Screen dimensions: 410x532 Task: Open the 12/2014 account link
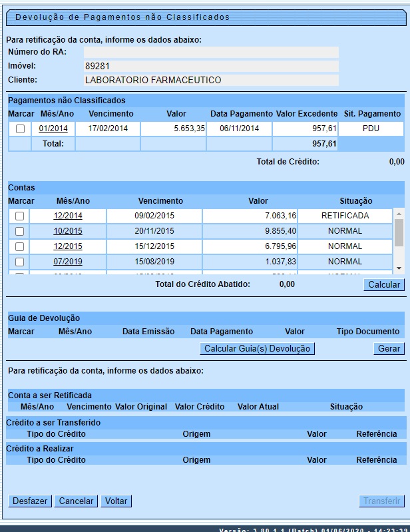click(68, 216)
